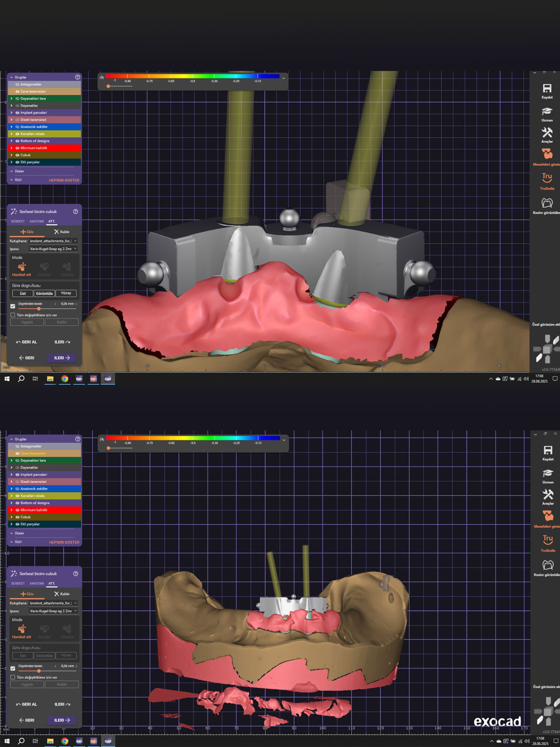Viewport: 560px width, 747px height.
Task: Expand the Cubuk group in the upper Gruplar list
Action: [12, 155]
